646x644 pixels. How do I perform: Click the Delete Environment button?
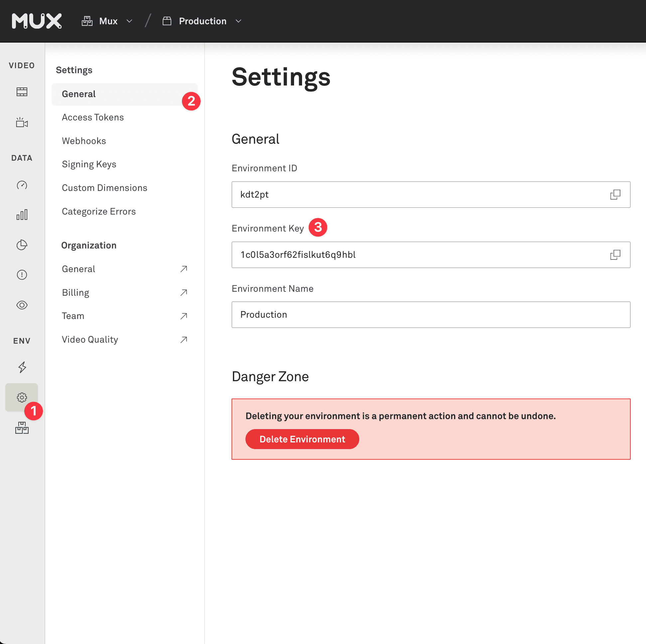(x=302, y=439)
